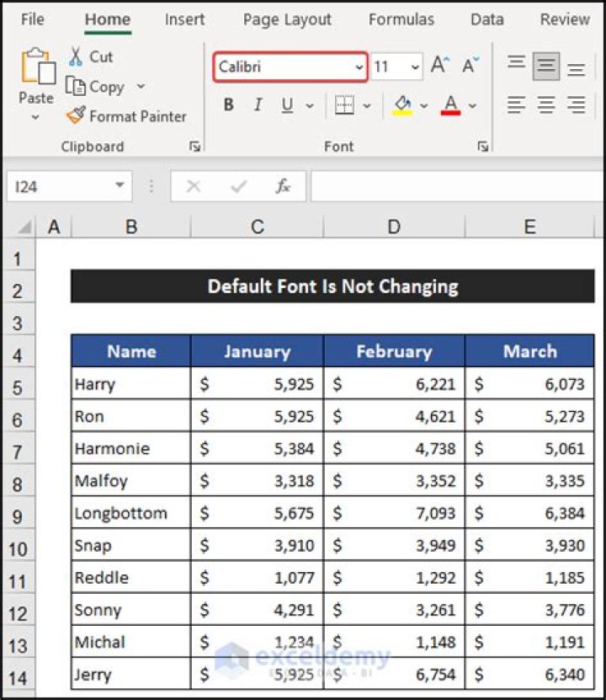The width and height of the screenshot is (606, 700).
Task: Open Clipboard dialog launcher
Action: pyautogui.click(x=195, y=146)
